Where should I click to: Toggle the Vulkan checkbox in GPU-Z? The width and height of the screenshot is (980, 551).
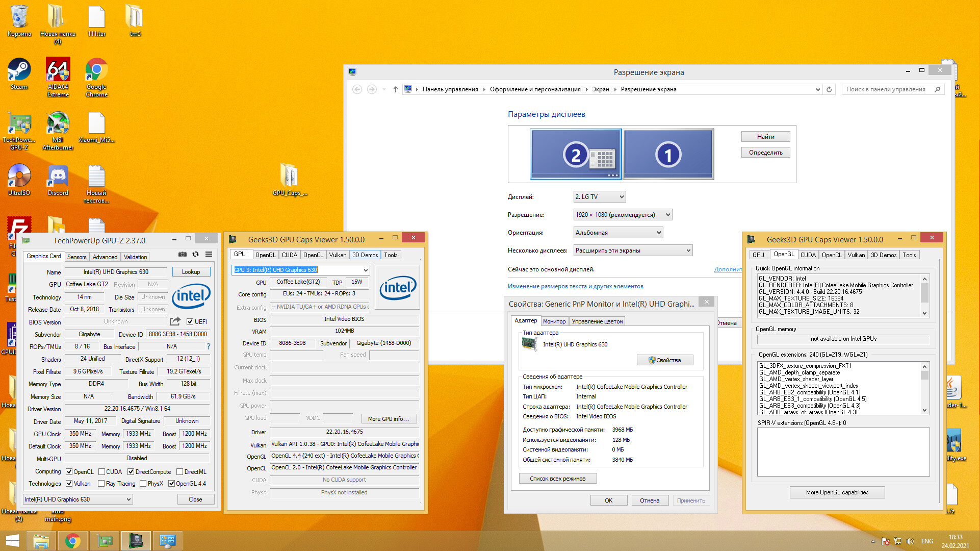pos(69,484)
